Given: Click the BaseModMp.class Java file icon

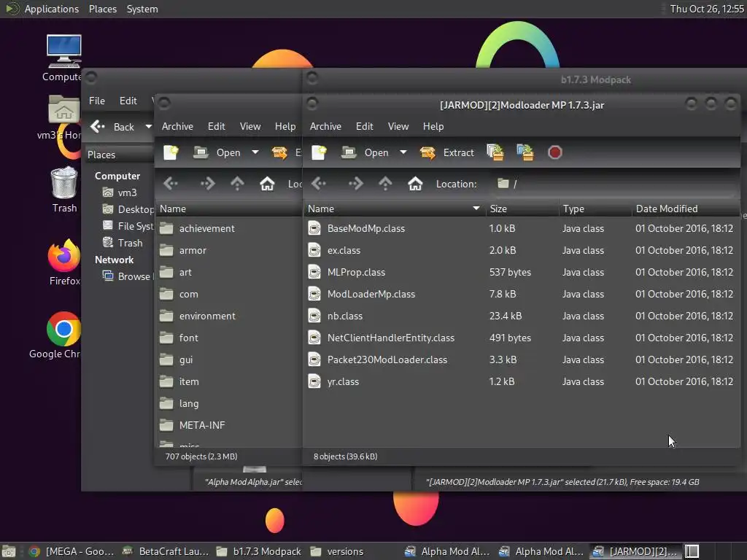Looking at the screenshot, I should click(x=314, y=228).
